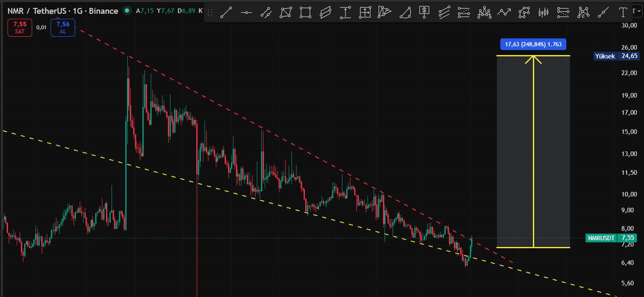Click the 11,50 price axis label

(x=628, y=173)
